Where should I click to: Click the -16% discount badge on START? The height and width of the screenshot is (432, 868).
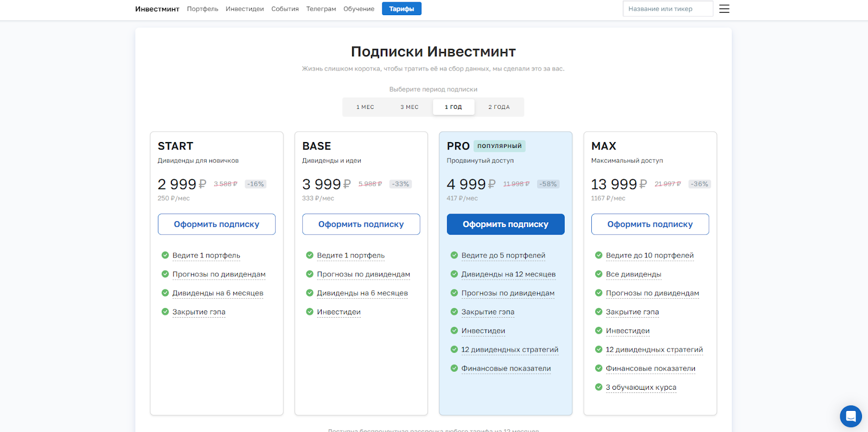coord(256,184)
